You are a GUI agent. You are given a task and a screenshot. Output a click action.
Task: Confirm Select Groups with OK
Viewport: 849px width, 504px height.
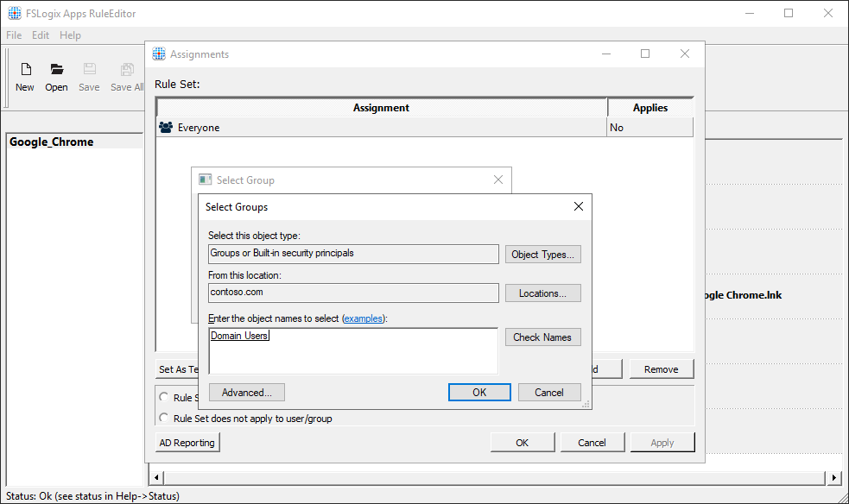tap(479, 392)
